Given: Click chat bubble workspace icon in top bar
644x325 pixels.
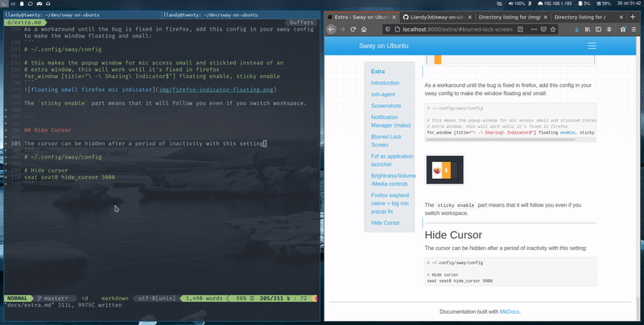Looking at the screenshot, I should coord(31,3).
